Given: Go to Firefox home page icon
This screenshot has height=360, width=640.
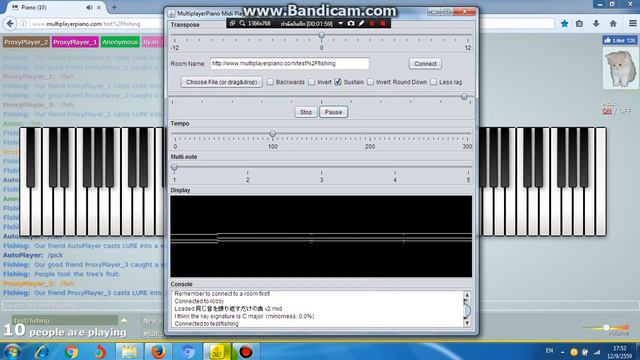Looking at the screenshot, I should [x=613, y=24].
